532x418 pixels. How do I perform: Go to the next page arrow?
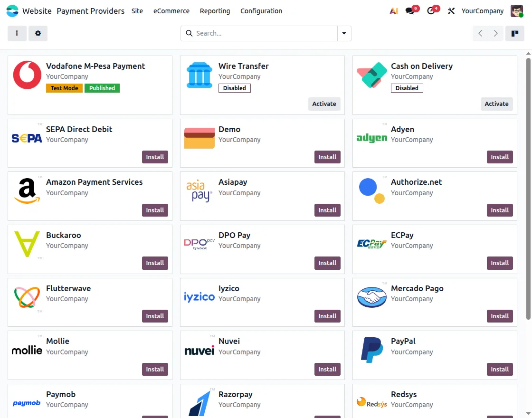(x=496, y=33)
